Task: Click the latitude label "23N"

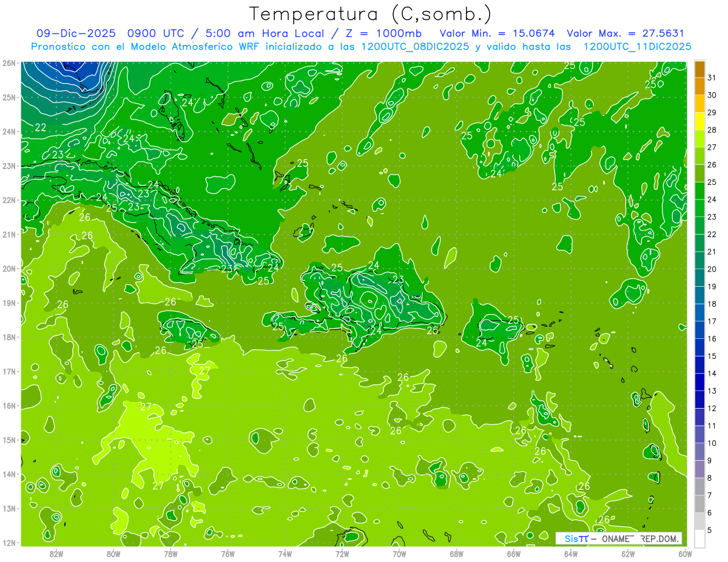Action: (9, 166)
